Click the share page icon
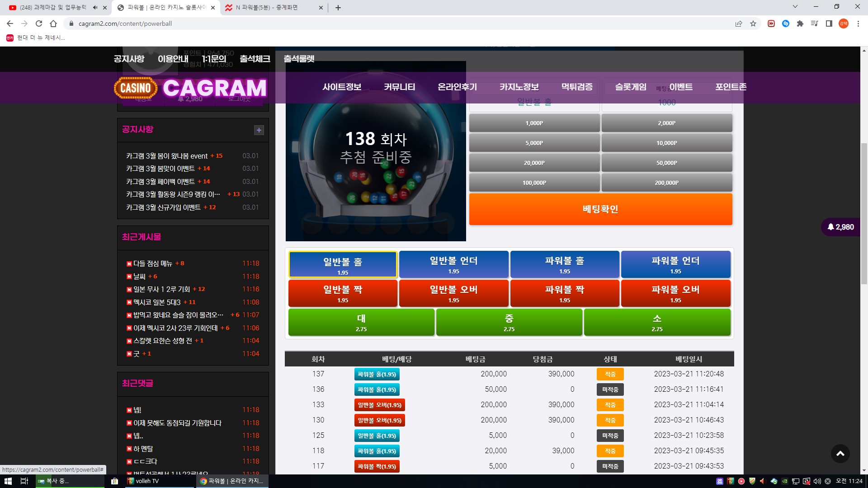 pos(739,23)
